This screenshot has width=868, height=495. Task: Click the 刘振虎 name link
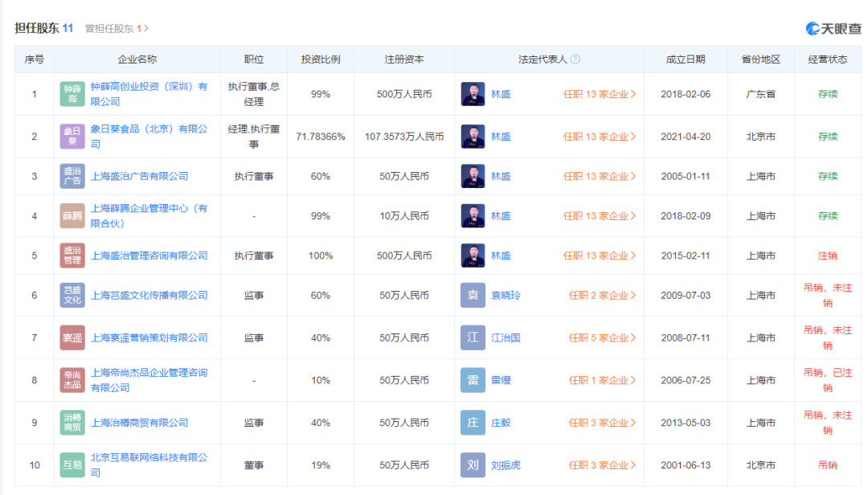(x=506, y=465)
